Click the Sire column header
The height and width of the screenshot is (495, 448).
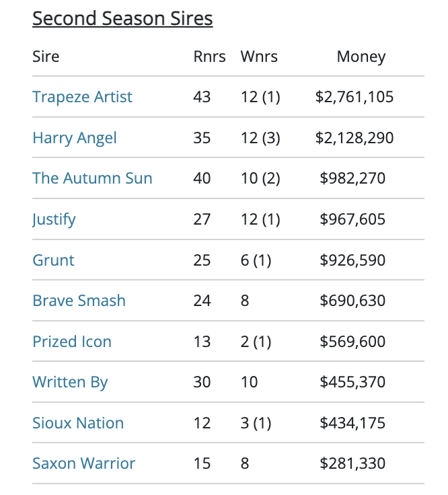[x=46, y=56]
